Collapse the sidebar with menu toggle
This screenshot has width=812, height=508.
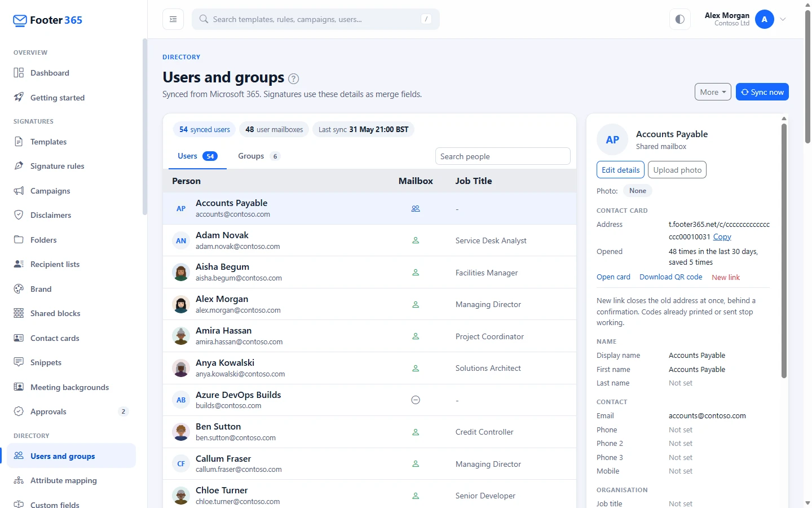coord(173,19)
